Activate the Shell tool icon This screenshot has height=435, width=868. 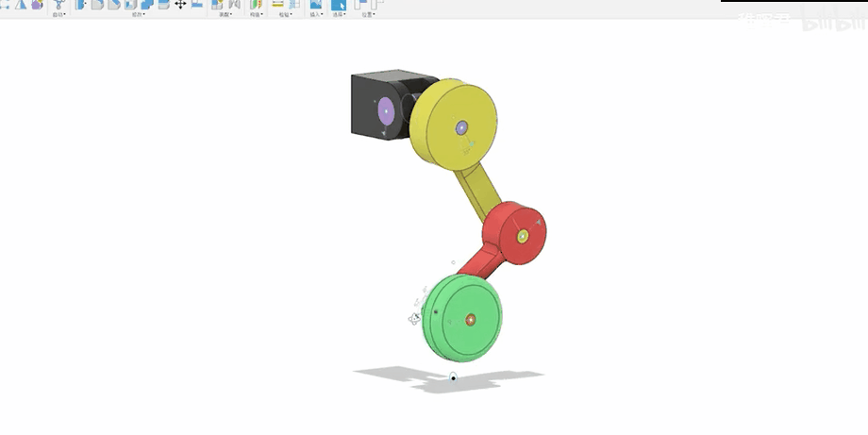[x=130, y=4]
